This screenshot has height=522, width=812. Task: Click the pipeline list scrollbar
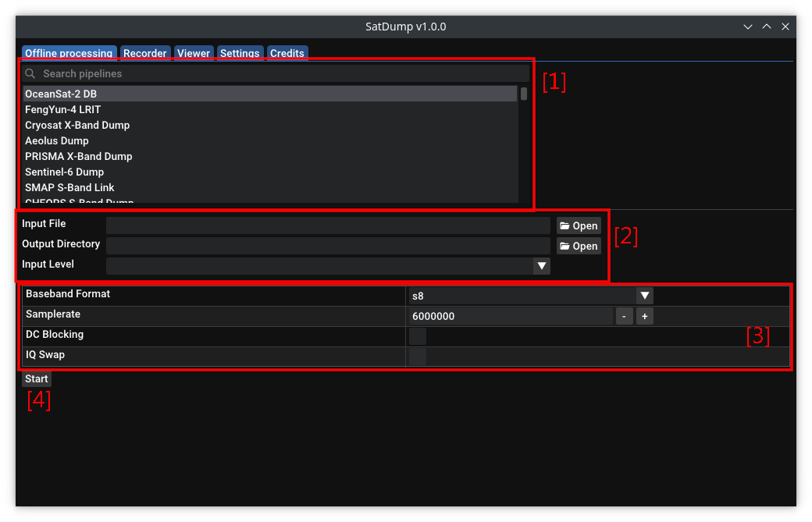524,94
